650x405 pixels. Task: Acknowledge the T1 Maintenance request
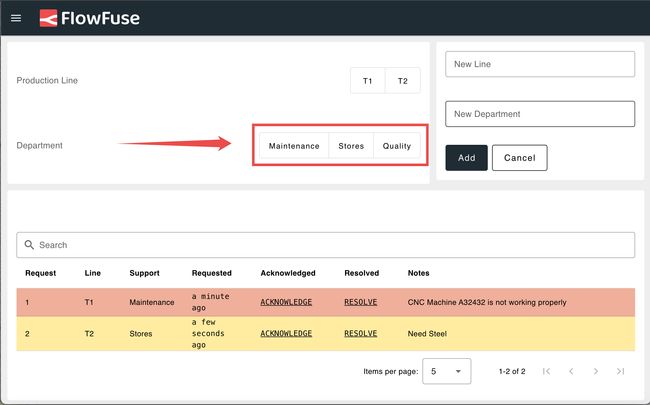(x=286, y=302)
